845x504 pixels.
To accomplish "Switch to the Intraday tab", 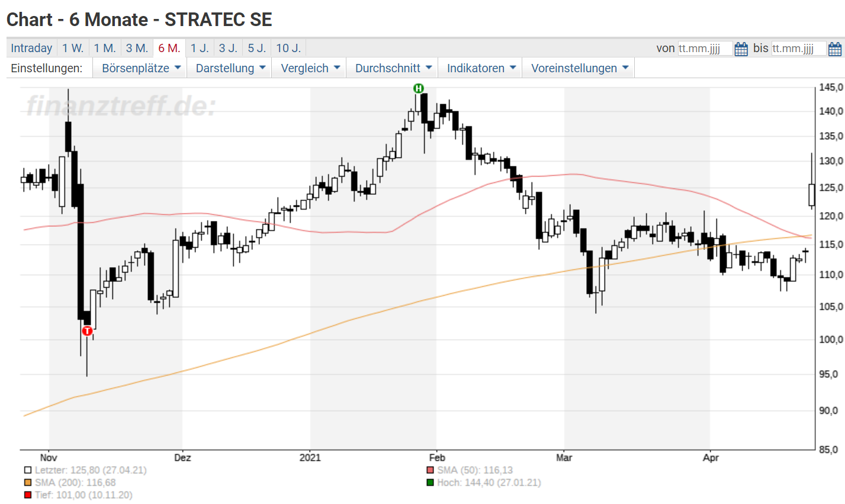I will pos(31,48).
